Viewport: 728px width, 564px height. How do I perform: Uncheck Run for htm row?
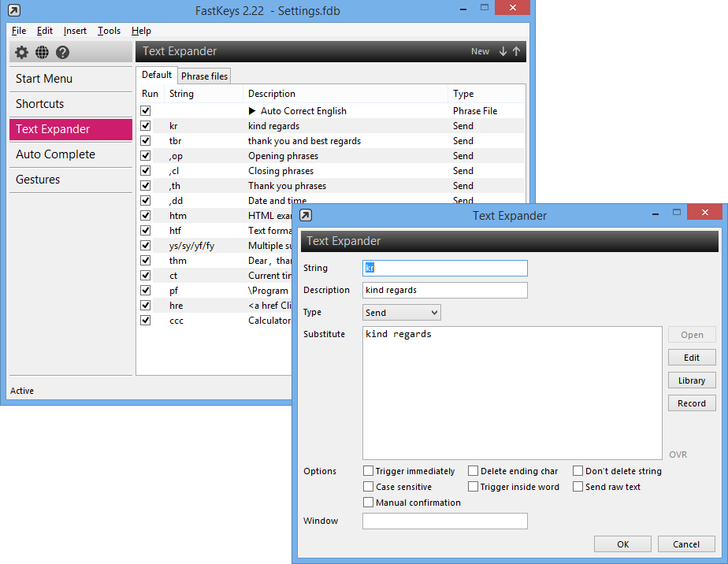[146, 215]
